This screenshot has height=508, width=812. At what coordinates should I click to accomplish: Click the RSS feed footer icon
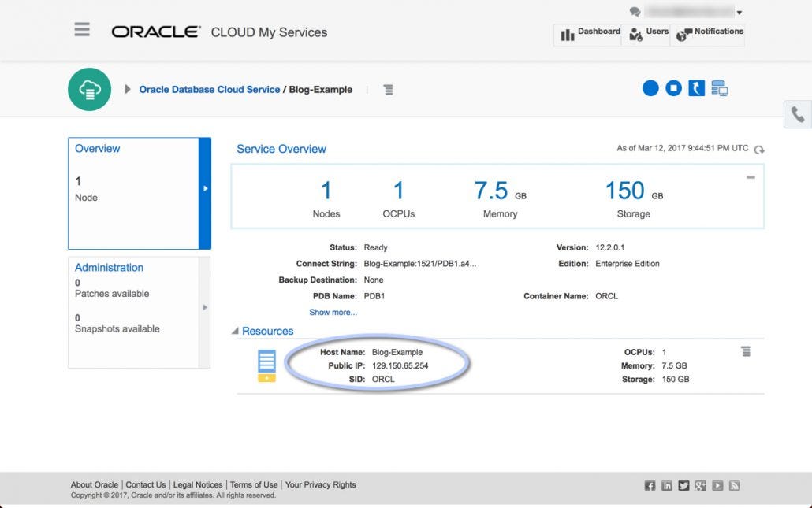[734, 485]
